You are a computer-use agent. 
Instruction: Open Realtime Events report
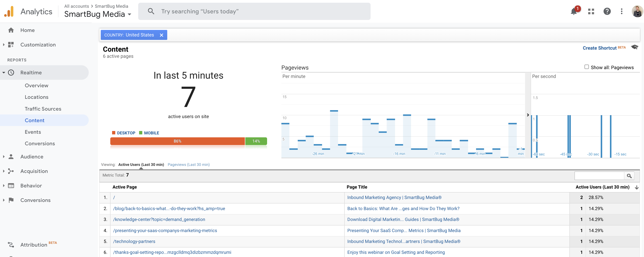pos(33,132)
